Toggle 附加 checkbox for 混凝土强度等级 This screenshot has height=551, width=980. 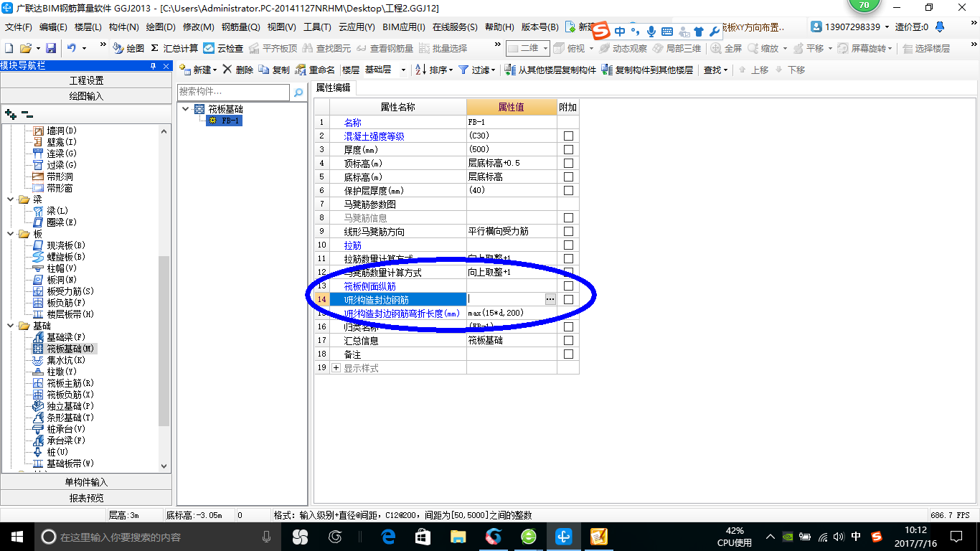tap(568, 136)
